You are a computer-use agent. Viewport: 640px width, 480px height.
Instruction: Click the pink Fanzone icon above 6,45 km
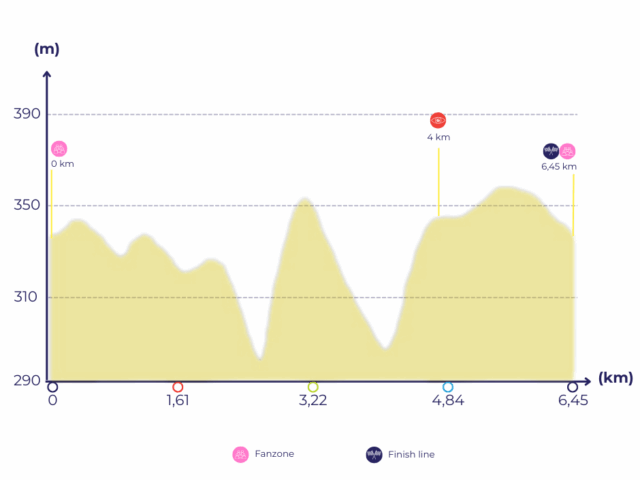pyautogui.click(x=568, y=151)
